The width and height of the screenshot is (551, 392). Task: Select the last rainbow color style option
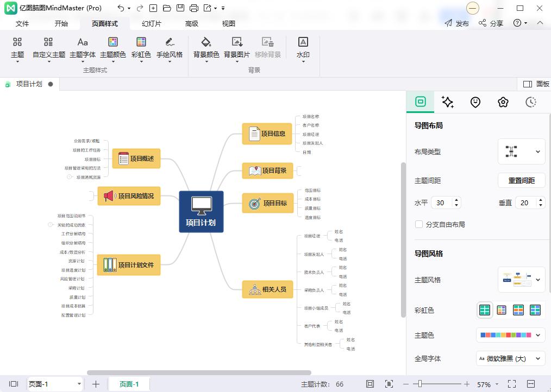click(x=535, y=310)
